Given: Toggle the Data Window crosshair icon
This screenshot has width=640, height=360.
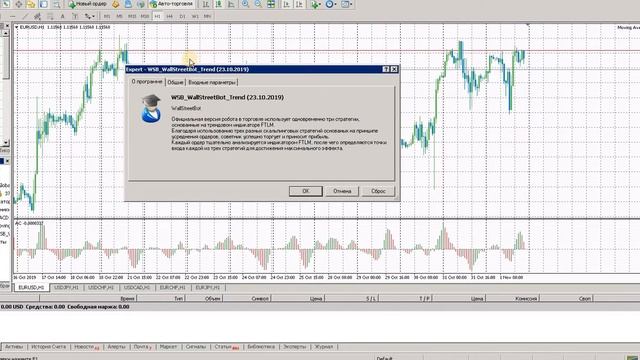Looking at the screenshot, I should [19, 4].
